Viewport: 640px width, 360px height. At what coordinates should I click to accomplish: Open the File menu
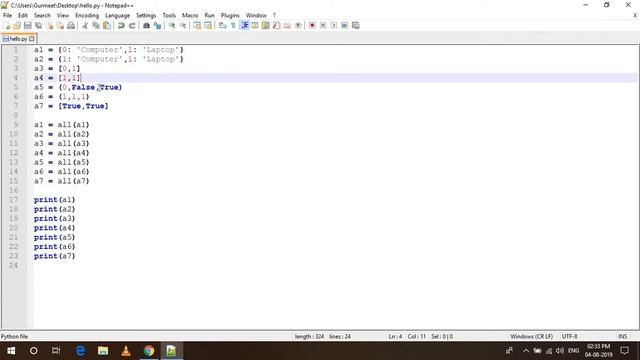point(7,15)
